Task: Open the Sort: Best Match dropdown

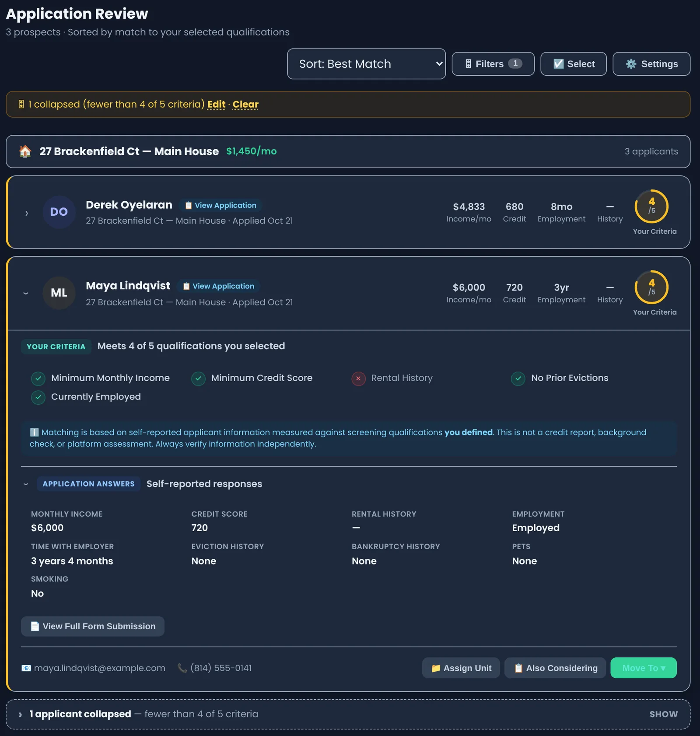Action: click(x=366, y=64)
